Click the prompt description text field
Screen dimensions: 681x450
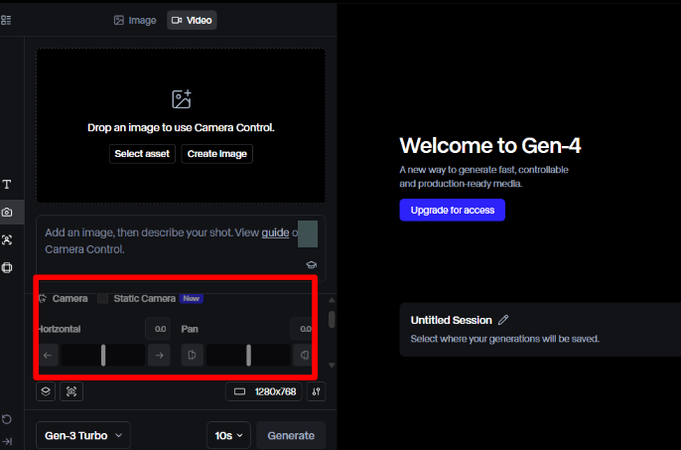181,248
